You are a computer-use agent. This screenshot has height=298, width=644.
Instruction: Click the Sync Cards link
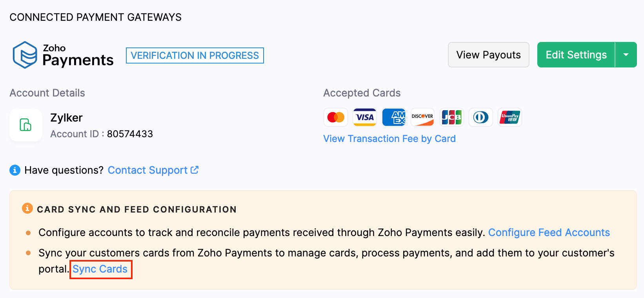pyautogui.click(x=100, y=269)
